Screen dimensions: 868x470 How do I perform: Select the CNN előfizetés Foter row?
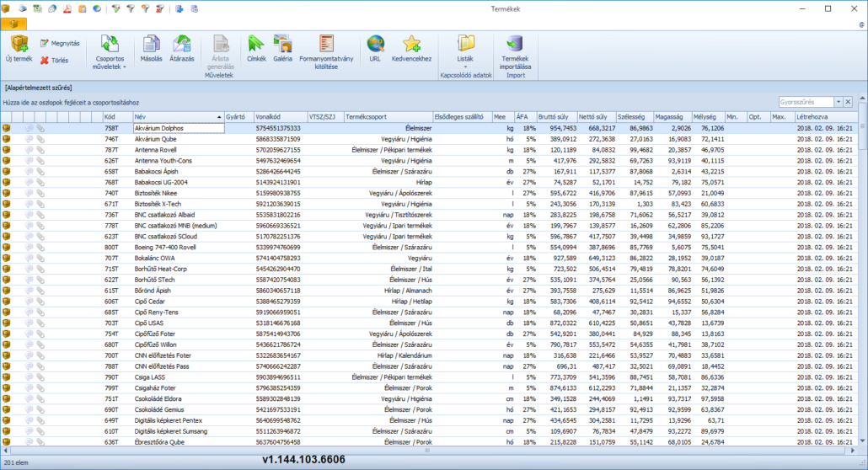coord(430,355)
